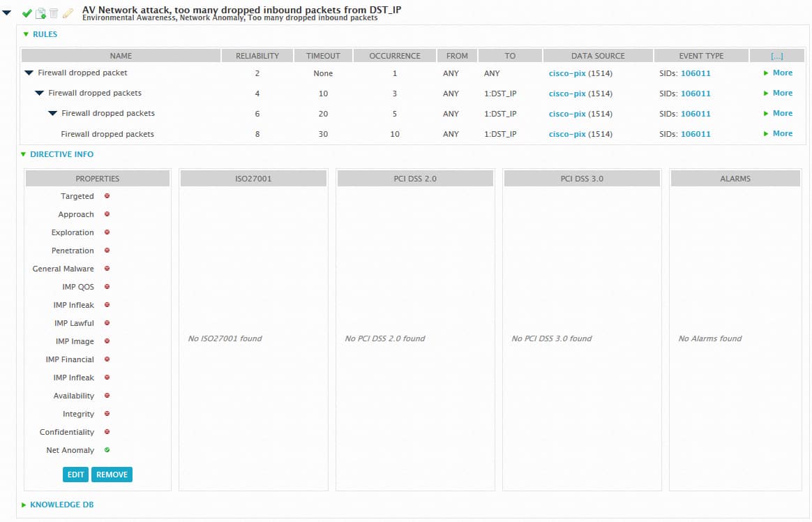Click the ALARMS panel header

pyautogui.click(x=735, y=179)
